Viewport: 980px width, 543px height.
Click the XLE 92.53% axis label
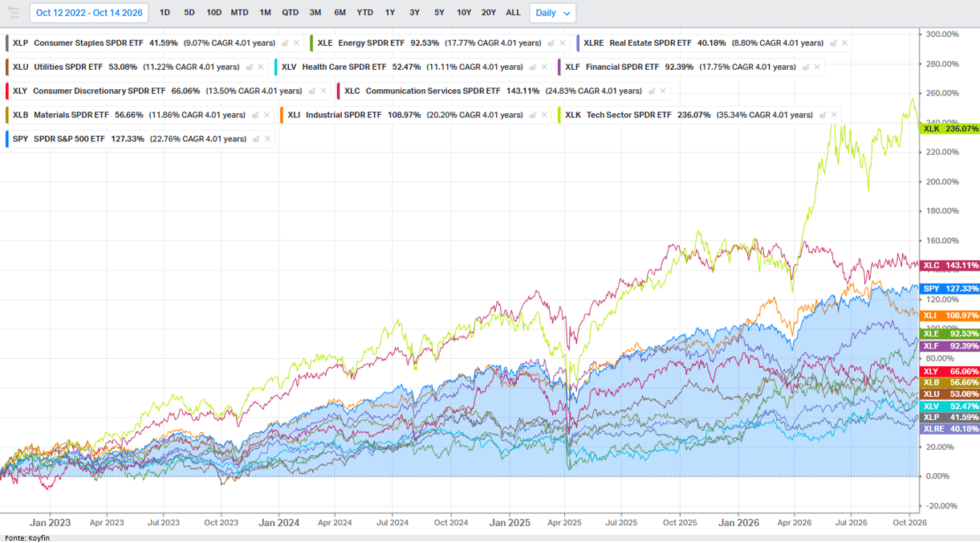tap(950, 333)
